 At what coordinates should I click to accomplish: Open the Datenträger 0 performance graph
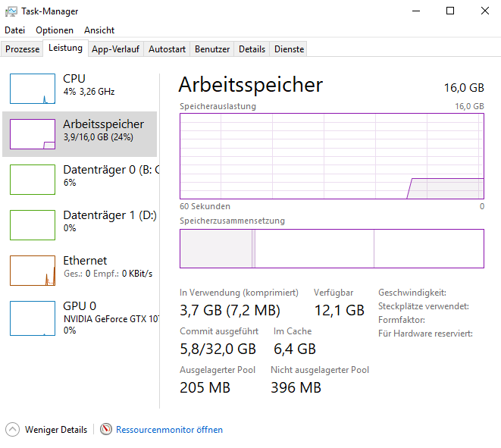[x=33, y=180]
